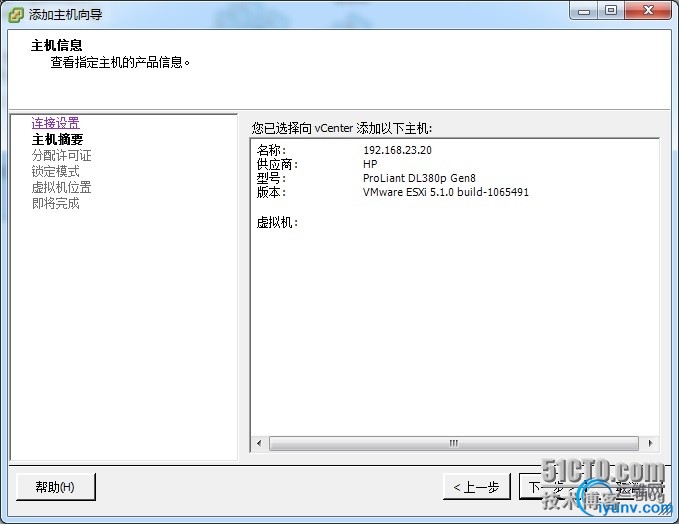Click the host IP 192.168.23.20

[397, 150]
